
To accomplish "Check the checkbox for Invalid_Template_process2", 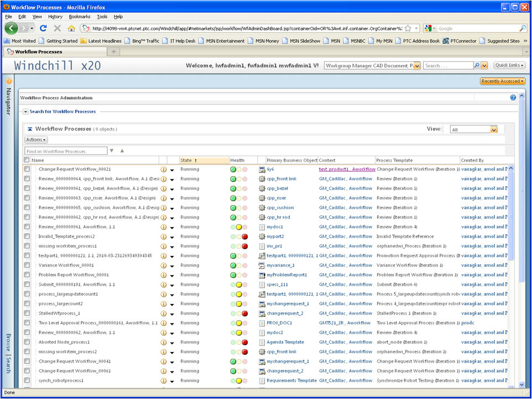I will 26,237.
